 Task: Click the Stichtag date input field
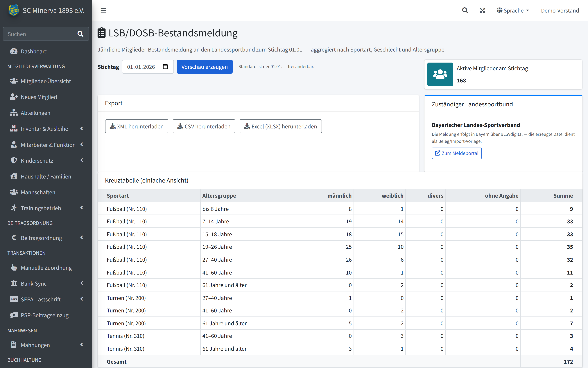[x=148, y=67]
